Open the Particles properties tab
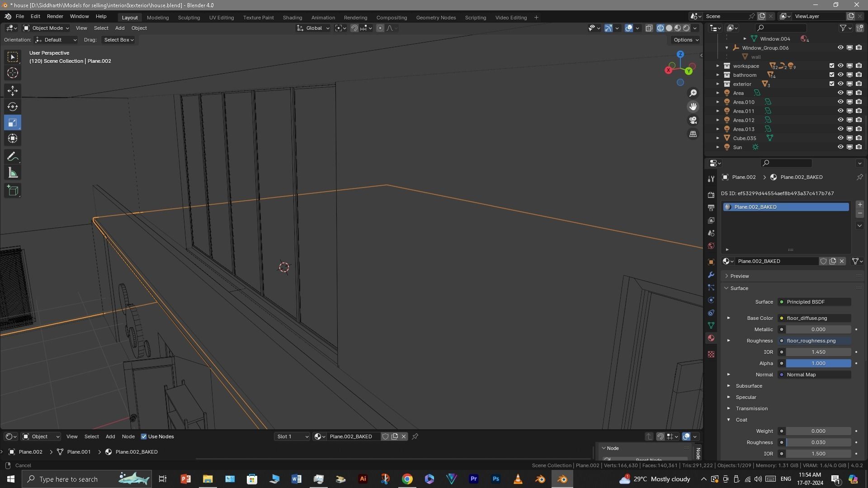The image size is (868, 488). point(711,287)
